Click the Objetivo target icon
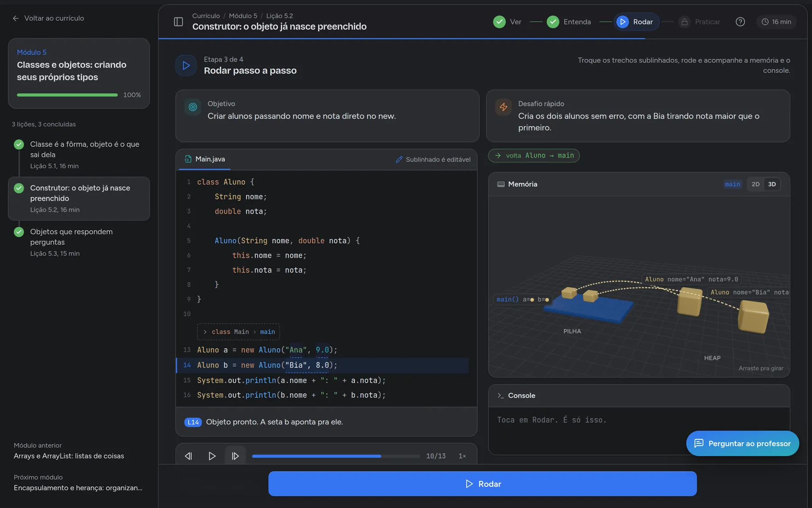 (193, 107)
